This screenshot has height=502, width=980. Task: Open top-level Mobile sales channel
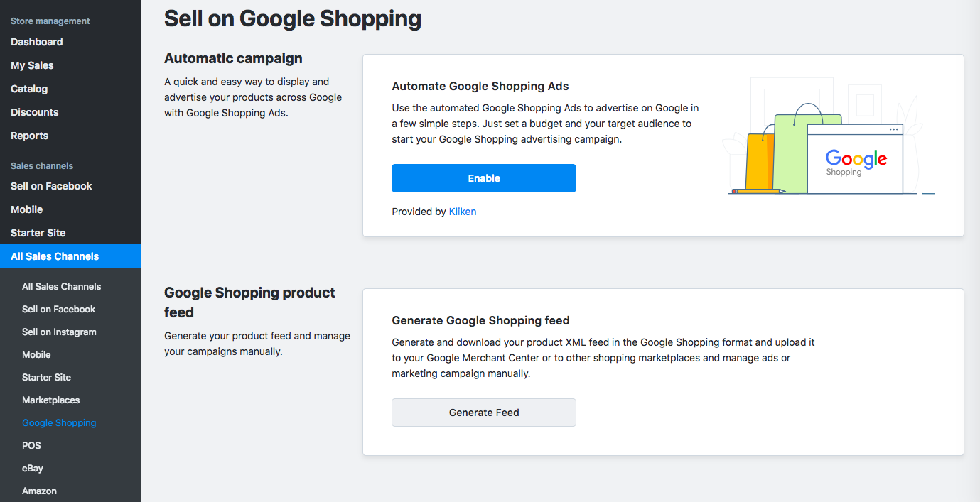pyautogui.click(x=27, y=209)
